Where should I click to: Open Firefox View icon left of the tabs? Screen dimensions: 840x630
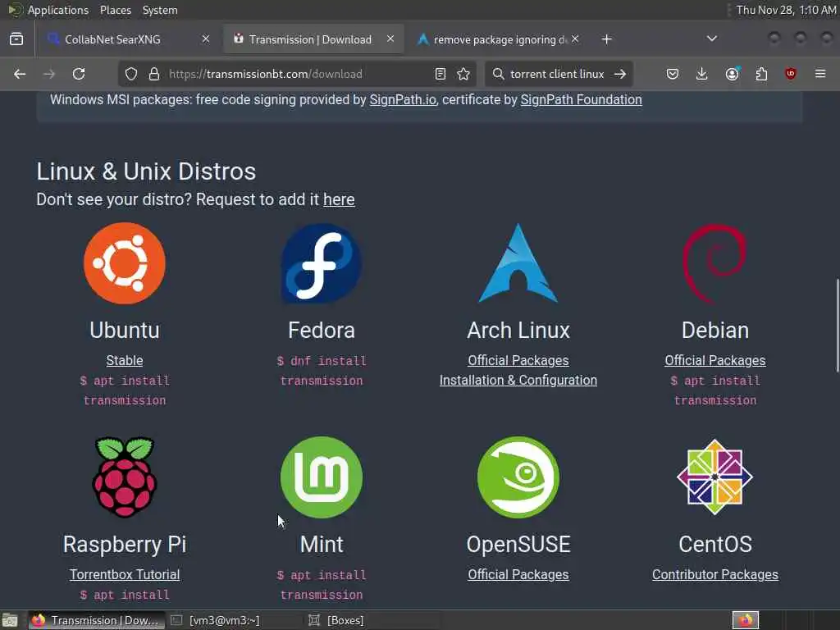tap(16, 39)
